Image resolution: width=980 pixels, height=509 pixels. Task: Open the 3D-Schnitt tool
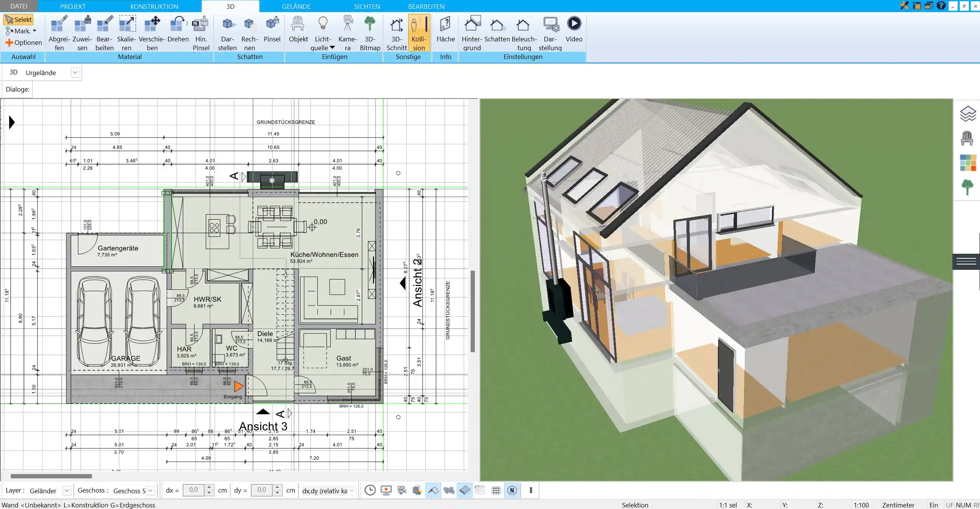pyautogui.click(x=396, y=33)
